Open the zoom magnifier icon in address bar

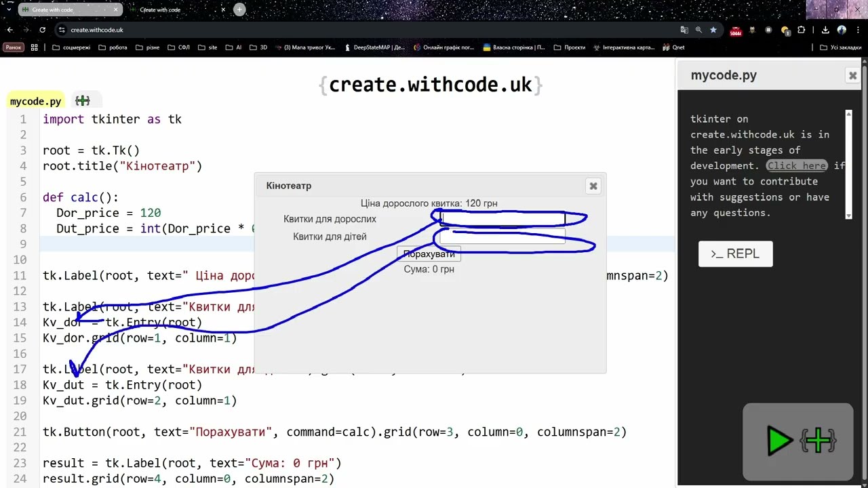click(x=698, y=30)
